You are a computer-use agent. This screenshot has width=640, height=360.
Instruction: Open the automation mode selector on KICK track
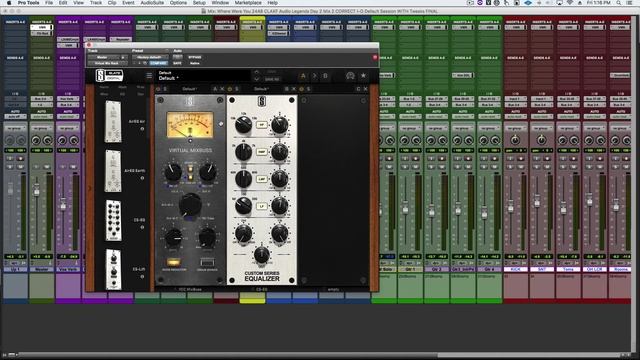point(515,116)
